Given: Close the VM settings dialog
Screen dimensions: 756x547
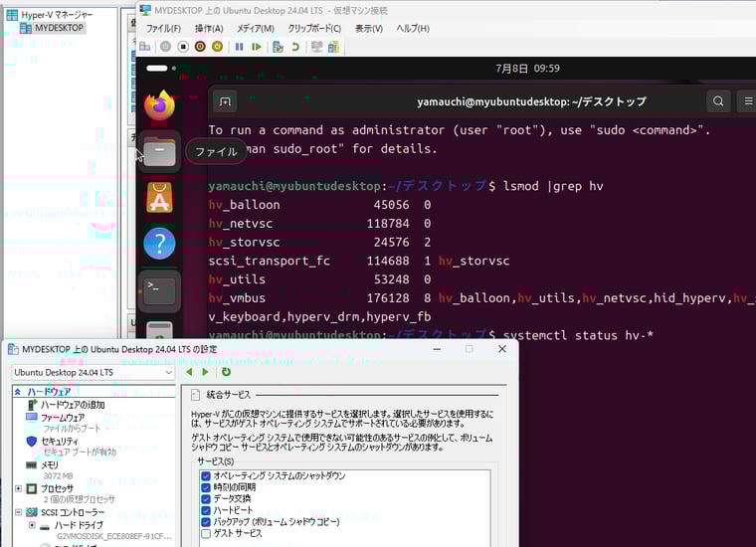Looking at the screenshot, I should click(x=502, y=349).
